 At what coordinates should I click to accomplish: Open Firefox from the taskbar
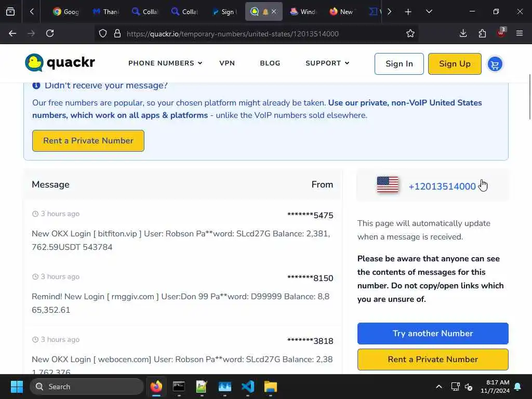pos(156,387)
